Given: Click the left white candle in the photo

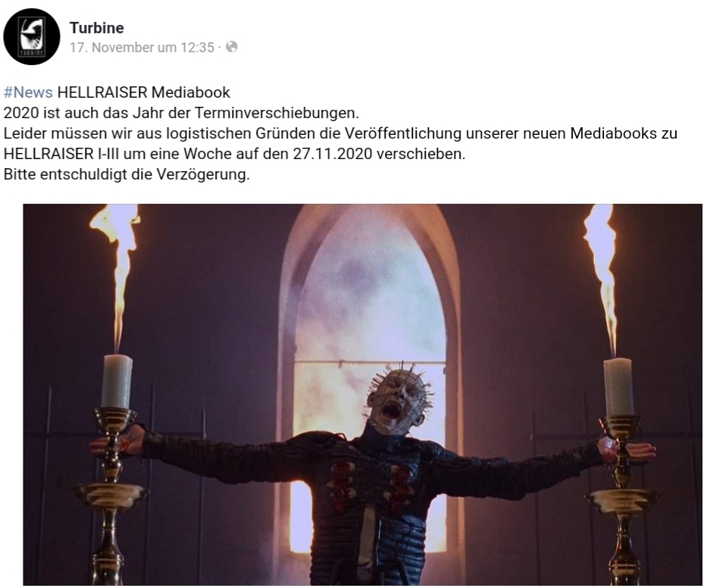Looking at the screenshot, I should click(x=117, y=381).
